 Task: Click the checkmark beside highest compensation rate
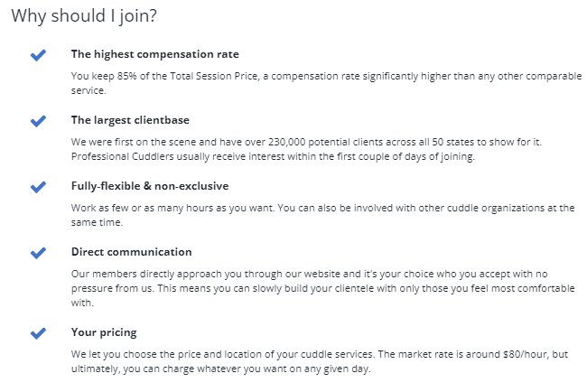coord(38,55)
